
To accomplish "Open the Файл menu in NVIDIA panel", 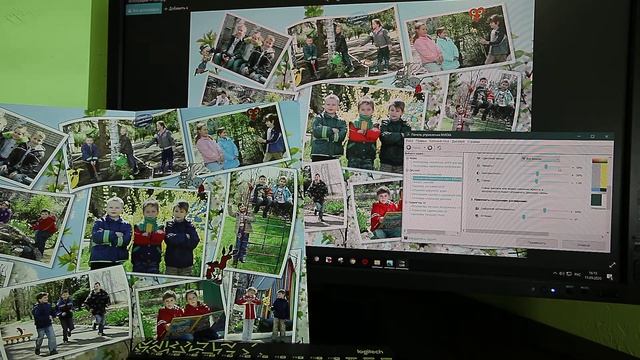I will pos(409,141).
